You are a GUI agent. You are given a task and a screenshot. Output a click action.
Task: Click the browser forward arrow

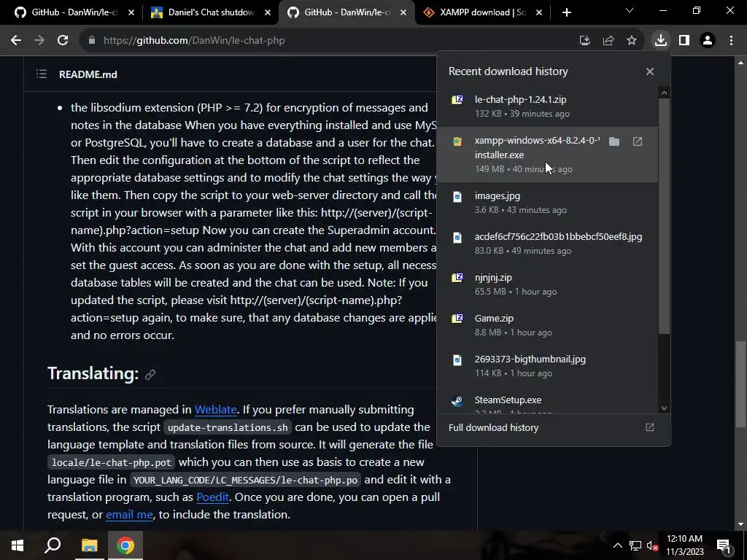[39, 41]
